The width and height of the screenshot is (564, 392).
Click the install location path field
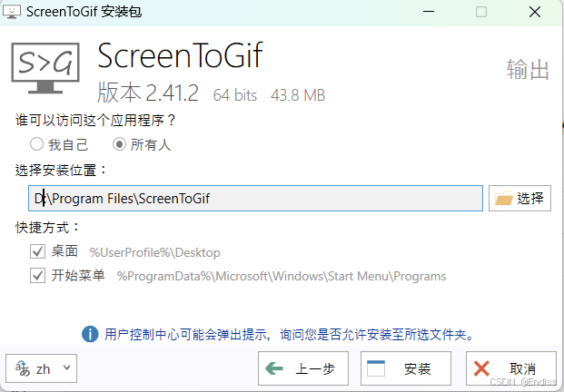click(255, 199)
